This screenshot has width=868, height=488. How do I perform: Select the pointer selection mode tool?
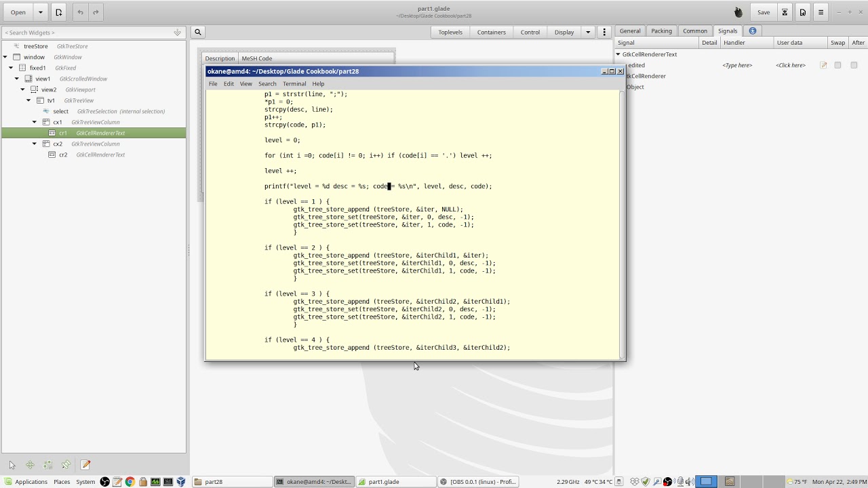pyautogui.click(x=12, y=465)
